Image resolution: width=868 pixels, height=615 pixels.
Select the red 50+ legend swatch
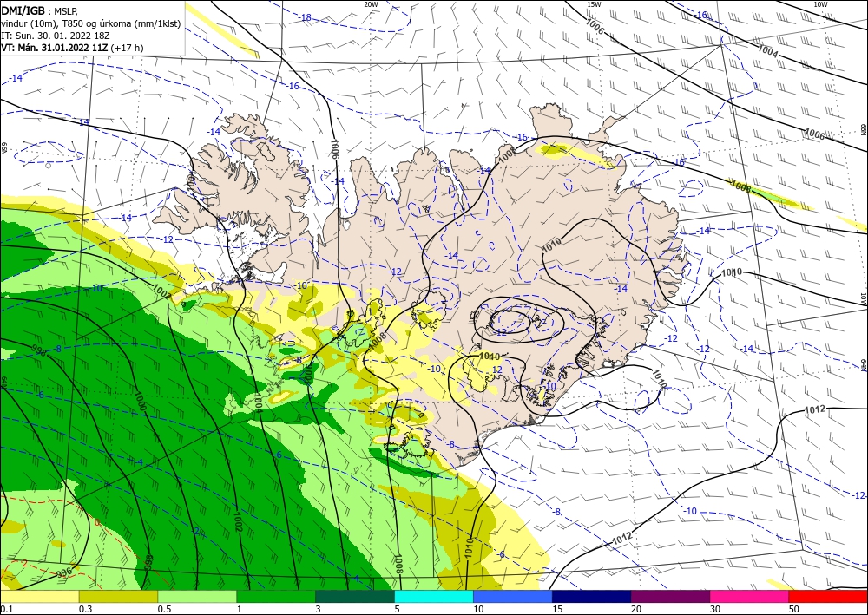tap(828, 596)
